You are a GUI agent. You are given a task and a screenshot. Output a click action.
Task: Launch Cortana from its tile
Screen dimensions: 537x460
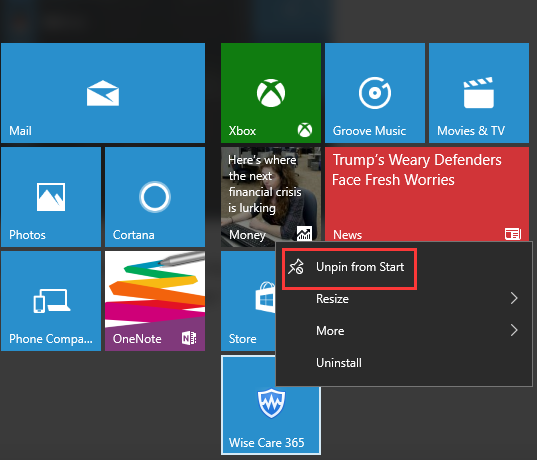pos(155,197)
